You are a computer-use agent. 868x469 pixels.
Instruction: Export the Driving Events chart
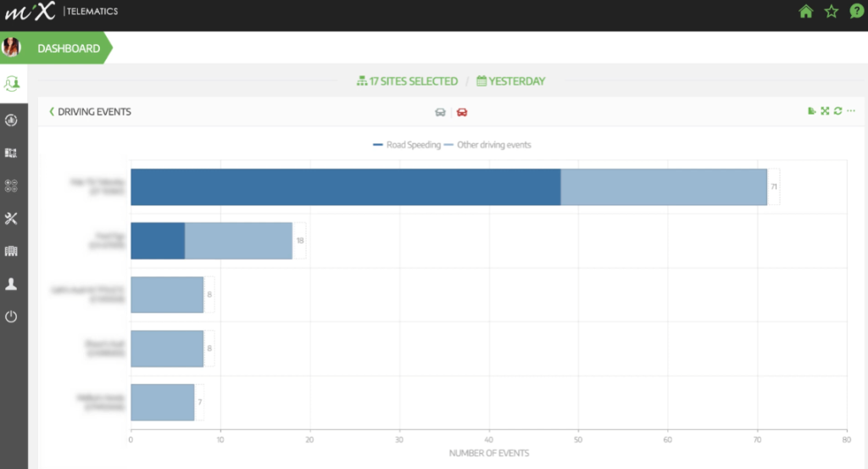812,111
